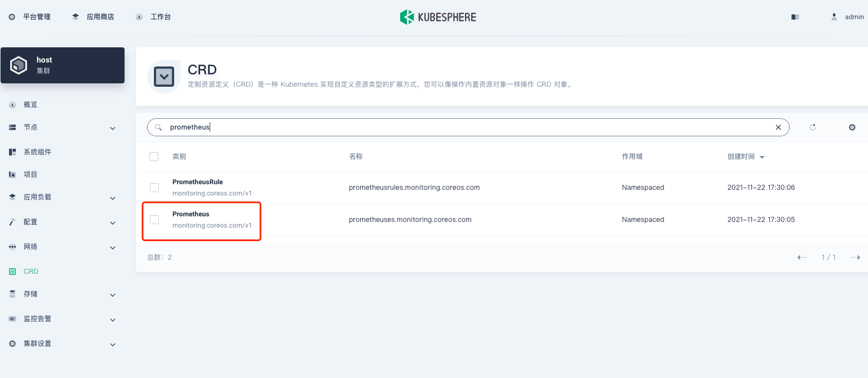868x378 pixels.
Task: Open the 项目 (Projects) section
Action: pos(30,174)
